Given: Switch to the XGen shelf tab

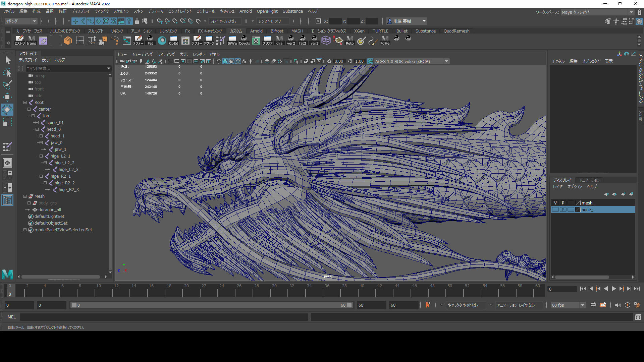Looking at the screenshot, I should click(359, 31).
